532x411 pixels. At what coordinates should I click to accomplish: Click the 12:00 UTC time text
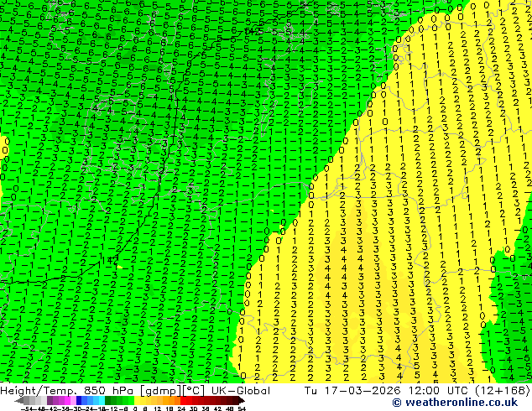pyautogui.click(x=437, y=391)
